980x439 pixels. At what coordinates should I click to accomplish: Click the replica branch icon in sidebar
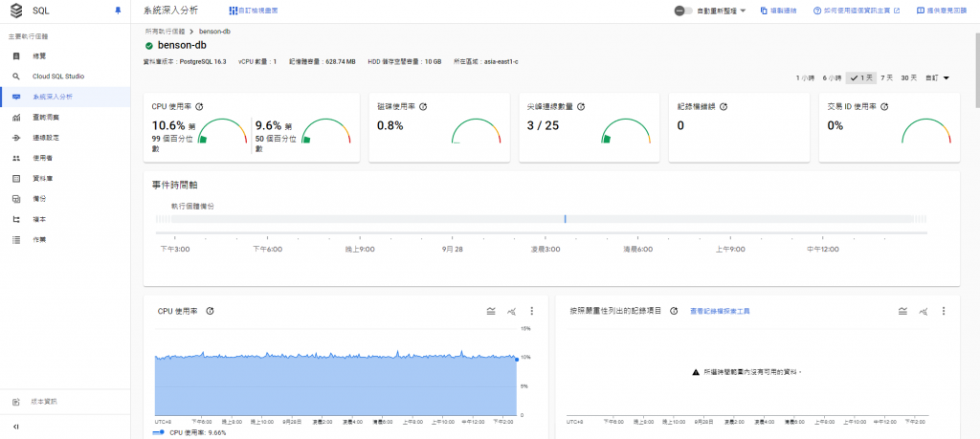(x=16, y=219)
